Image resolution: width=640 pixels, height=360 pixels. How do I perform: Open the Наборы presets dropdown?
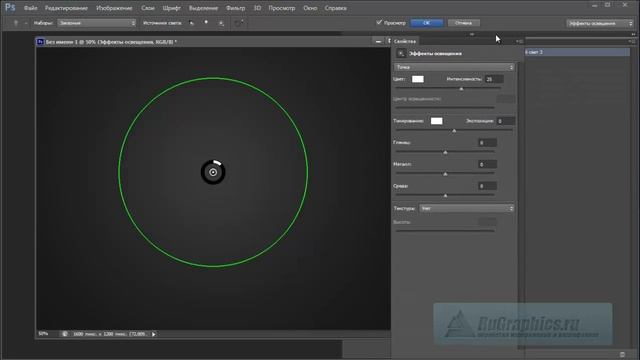coord(97,23)
